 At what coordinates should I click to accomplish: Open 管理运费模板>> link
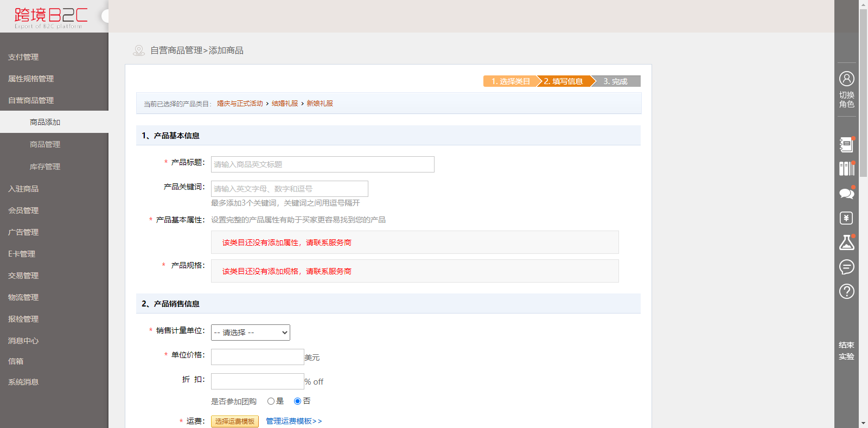[x=293, y=421]
